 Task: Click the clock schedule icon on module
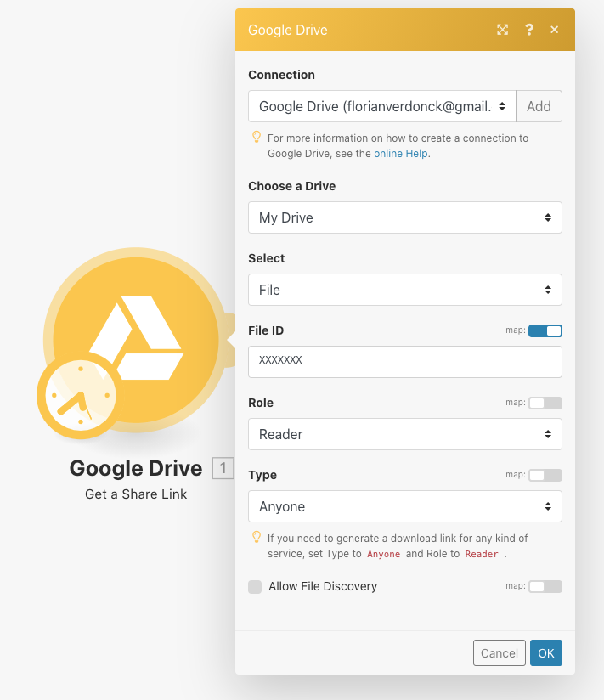point(81,396)
